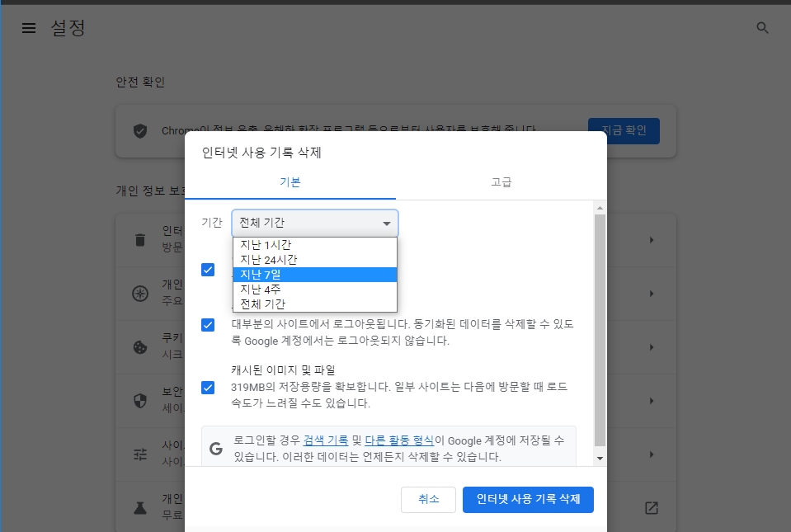Click the 인터넷 사용 기록 삭제 button
The width and height of the screenshot is (791, 532).
point(528,499)
